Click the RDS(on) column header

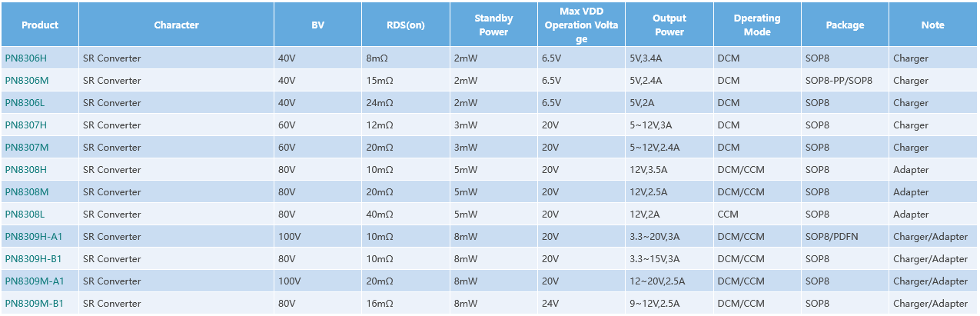coord(406,25)
